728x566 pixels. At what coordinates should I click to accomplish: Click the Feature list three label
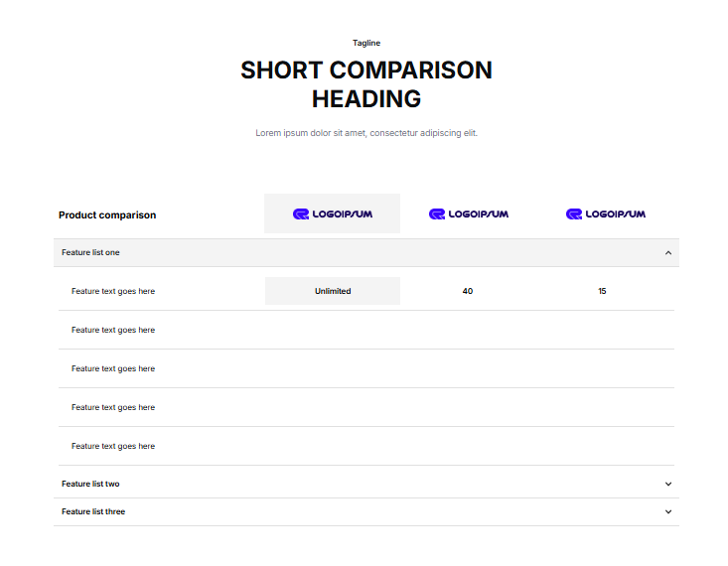click(93, 512)
